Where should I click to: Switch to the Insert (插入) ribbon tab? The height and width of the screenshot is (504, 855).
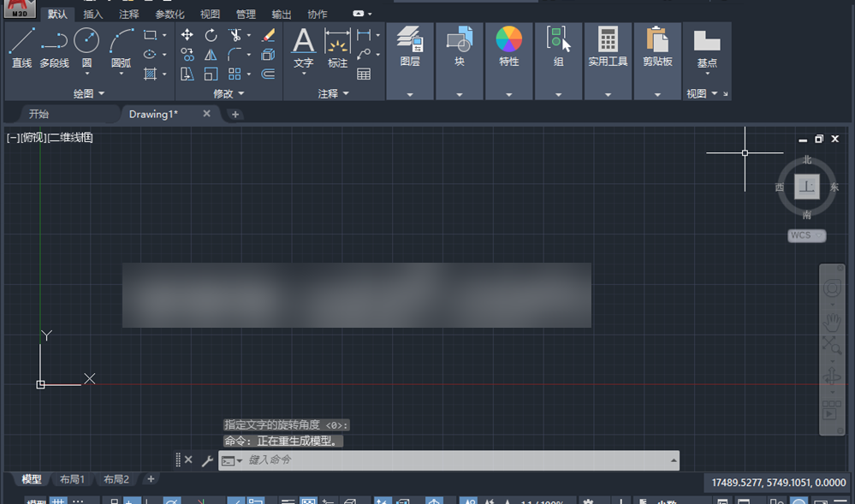point(92,15)
